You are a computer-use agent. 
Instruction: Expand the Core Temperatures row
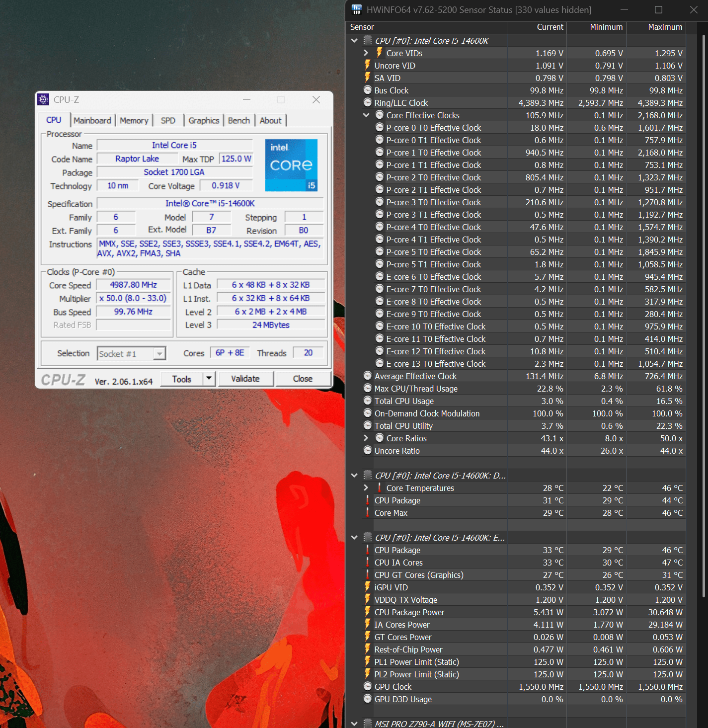[x=366, y=487]
